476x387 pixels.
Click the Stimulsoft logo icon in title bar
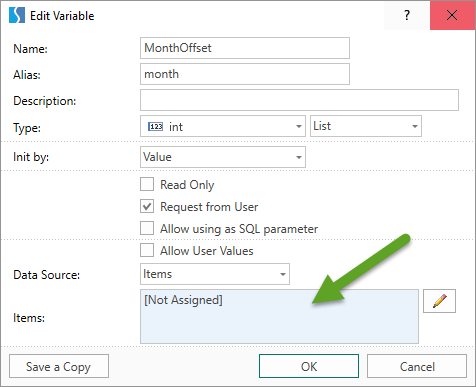pyautogui.click(x=17, y=15)
